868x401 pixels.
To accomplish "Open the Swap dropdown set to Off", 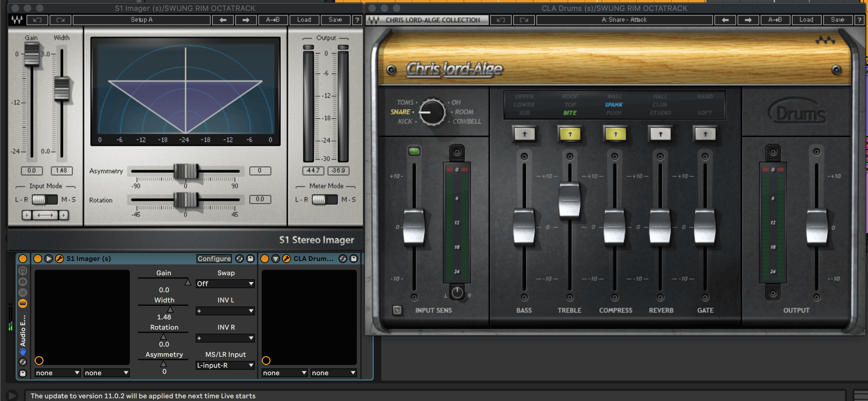I will [x=225, y=283].
